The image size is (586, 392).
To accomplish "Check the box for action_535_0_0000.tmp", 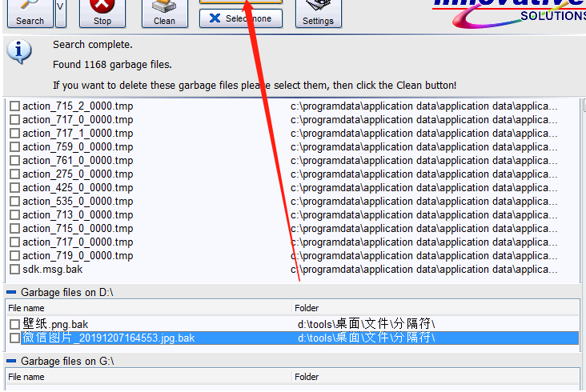I will (x=14, y=202).
